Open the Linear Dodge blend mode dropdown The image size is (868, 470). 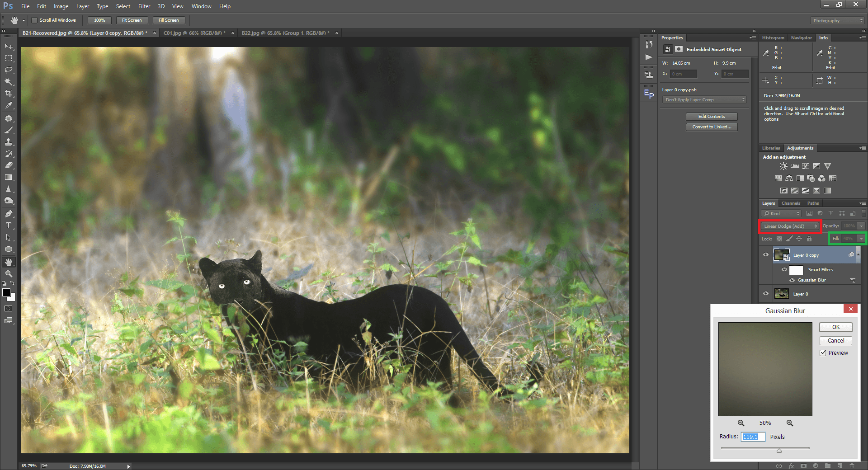(x=790, y=226)
